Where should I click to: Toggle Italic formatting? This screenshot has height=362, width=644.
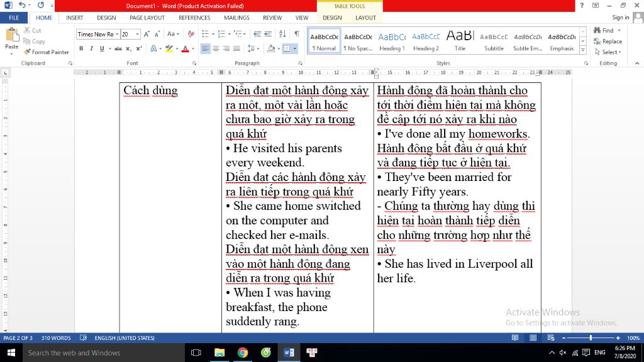pos(91,48)
